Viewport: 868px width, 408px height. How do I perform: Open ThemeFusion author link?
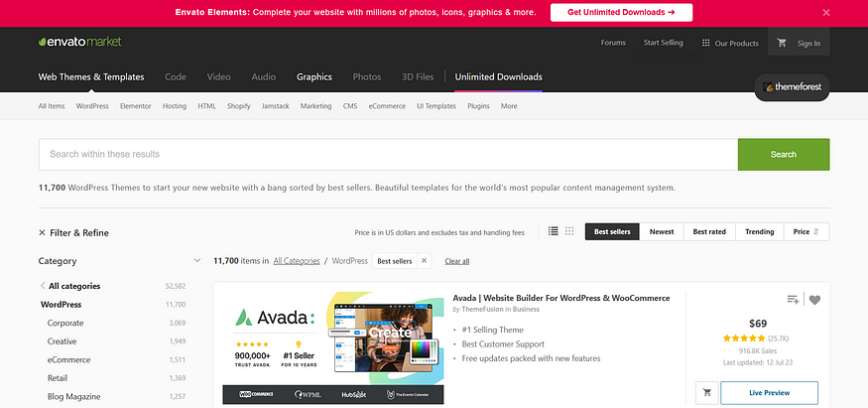pos(483,309)
